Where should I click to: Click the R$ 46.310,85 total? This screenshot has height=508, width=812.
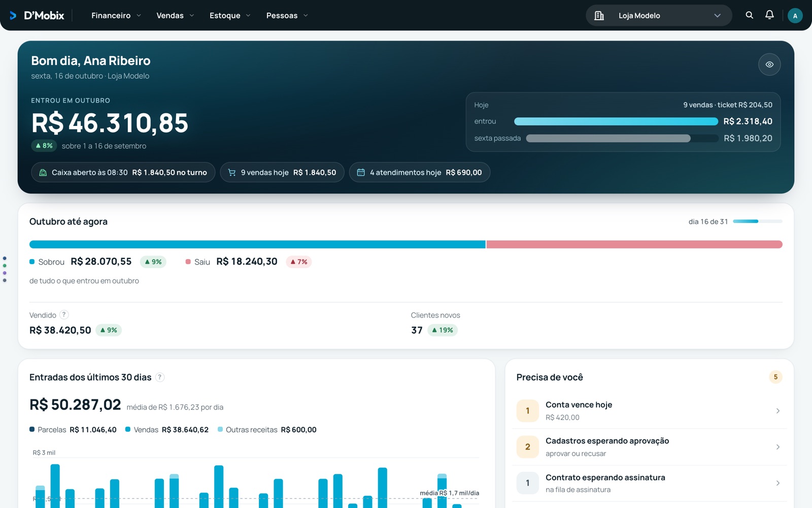pyautogui.click(x=110, y=123)
